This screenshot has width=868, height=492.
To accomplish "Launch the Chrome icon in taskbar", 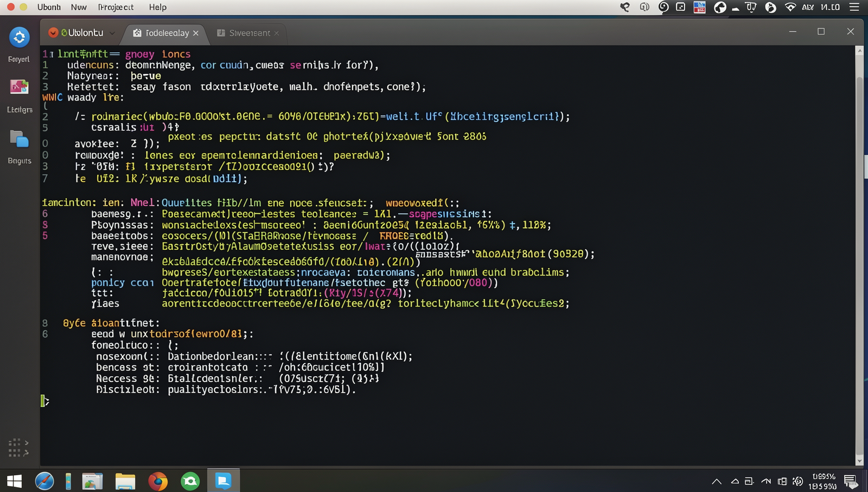I will pyautogui.click(x=158, y=482).
